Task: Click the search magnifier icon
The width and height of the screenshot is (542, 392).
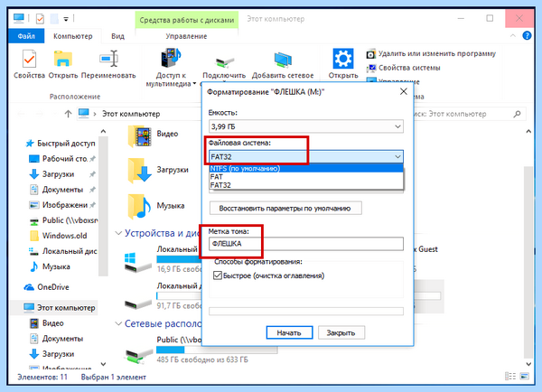Action: (517, 114)
